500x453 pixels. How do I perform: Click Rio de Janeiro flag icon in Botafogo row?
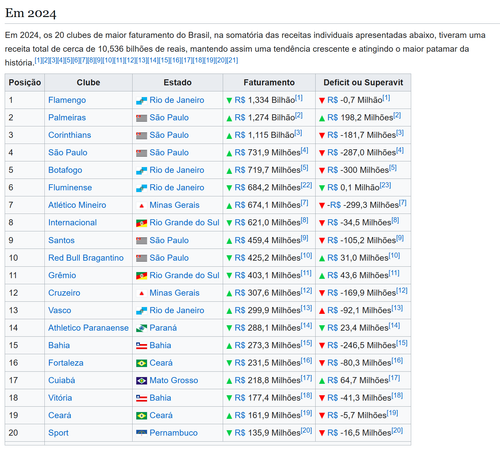pyautogui.click(x=141, y=171)
